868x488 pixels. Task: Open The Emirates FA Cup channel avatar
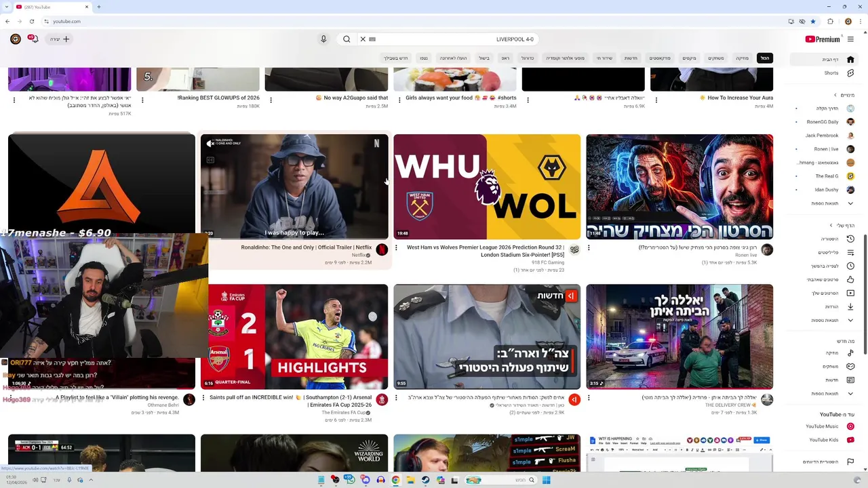382,400
